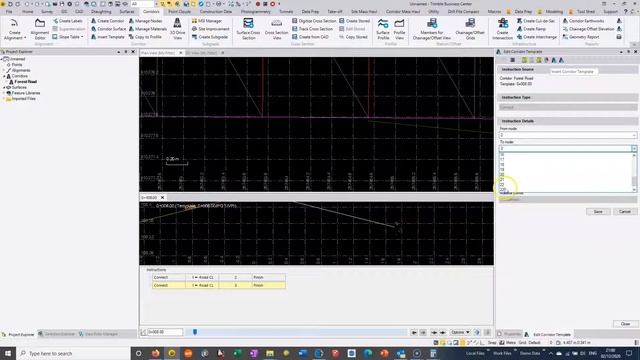The height and width of the screenshot is (360, 640).
Task: Click Create Corridor in the ribbon
Action: click(x=107, y=21)
